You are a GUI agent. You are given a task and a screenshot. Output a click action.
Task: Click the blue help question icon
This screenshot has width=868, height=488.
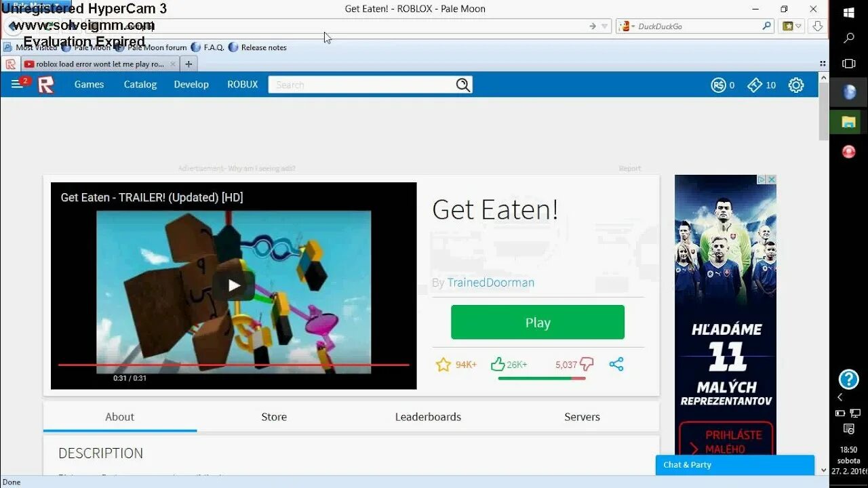click(x=848, y=380)
